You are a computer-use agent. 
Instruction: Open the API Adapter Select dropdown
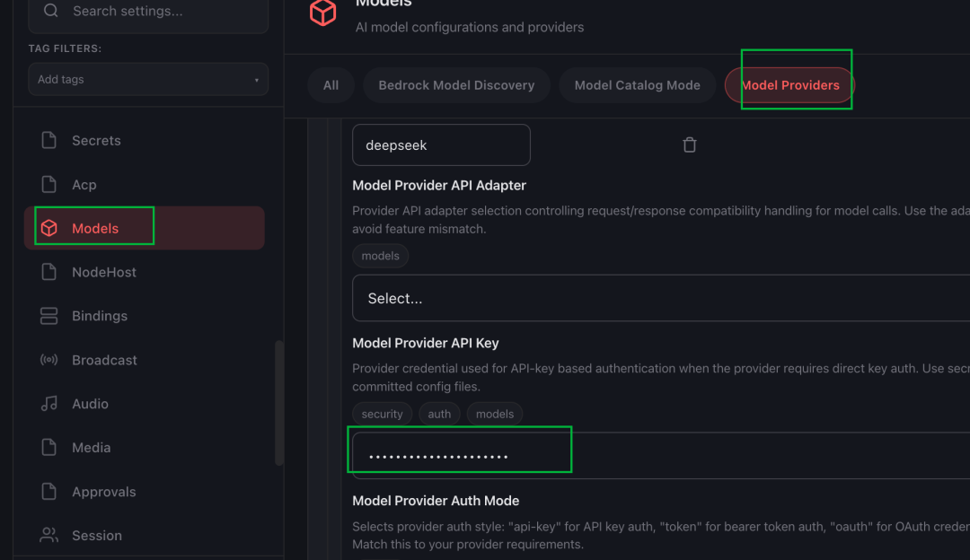(661, 298)
